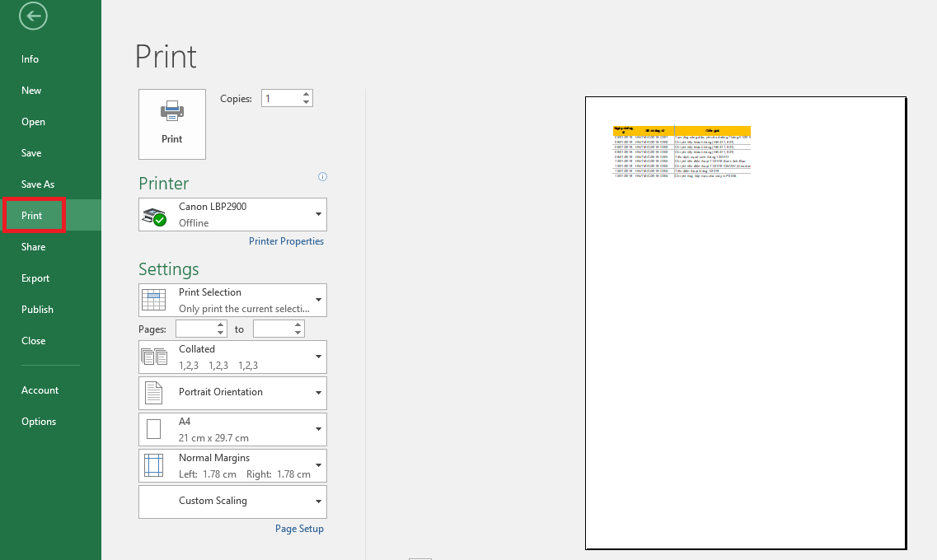Click the print preview page thumbnail
Viewport: 937px width, 560px height.
click(745, 322)
